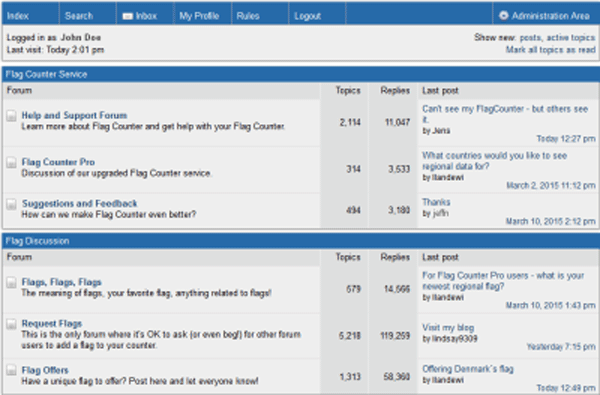Open last post about newest regional flag
The width and height of the screenshot is (600, 395).
pos(503,281)
